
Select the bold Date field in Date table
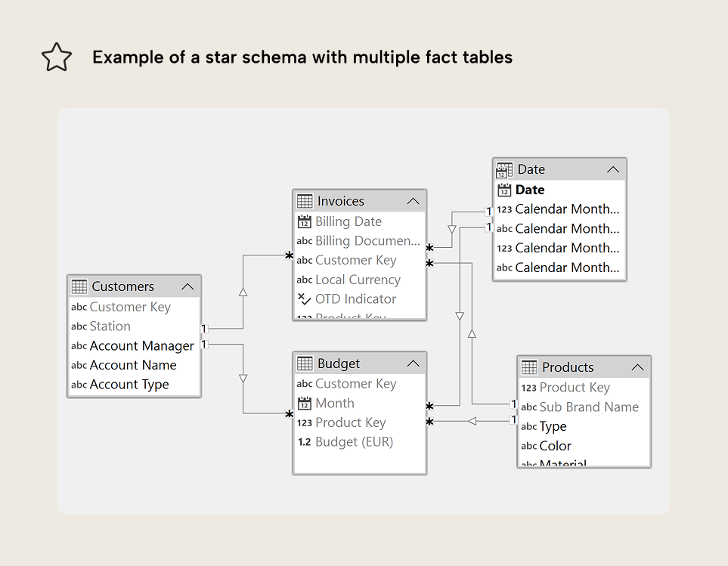pos(531,190)
